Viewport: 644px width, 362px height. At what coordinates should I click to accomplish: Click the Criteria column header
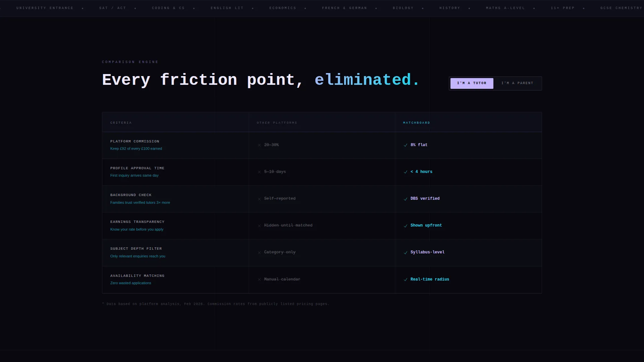pyautogui.click(x=121, y=123)
